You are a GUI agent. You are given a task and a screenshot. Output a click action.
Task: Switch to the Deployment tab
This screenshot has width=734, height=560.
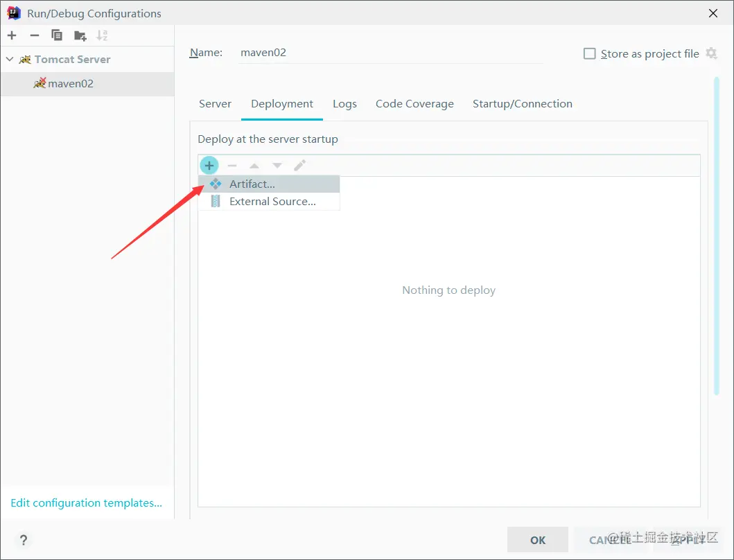tap(282, 104)
